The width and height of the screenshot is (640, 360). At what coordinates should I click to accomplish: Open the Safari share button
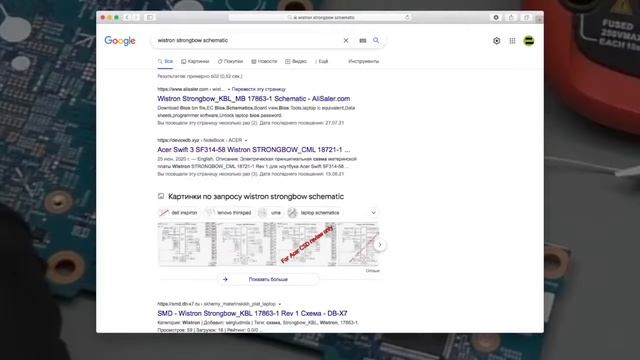pyautogui.click(x=511, y=18)
